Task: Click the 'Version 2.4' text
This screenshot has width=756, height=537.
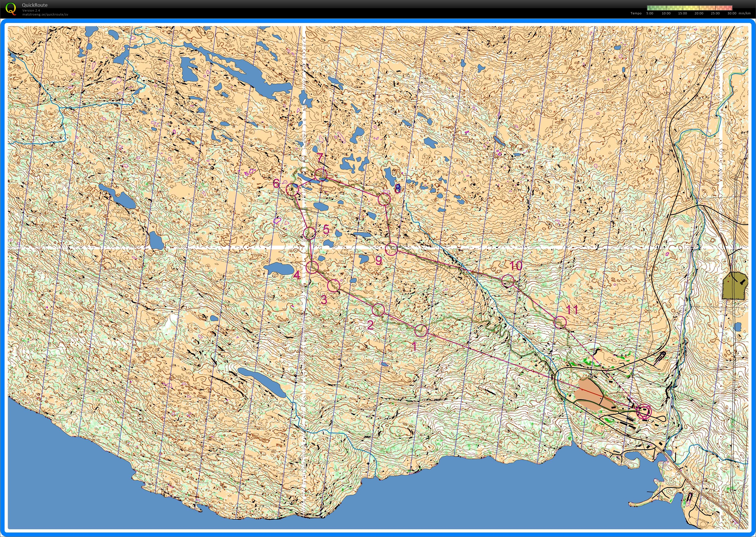Action: click(x=31, y=10)
